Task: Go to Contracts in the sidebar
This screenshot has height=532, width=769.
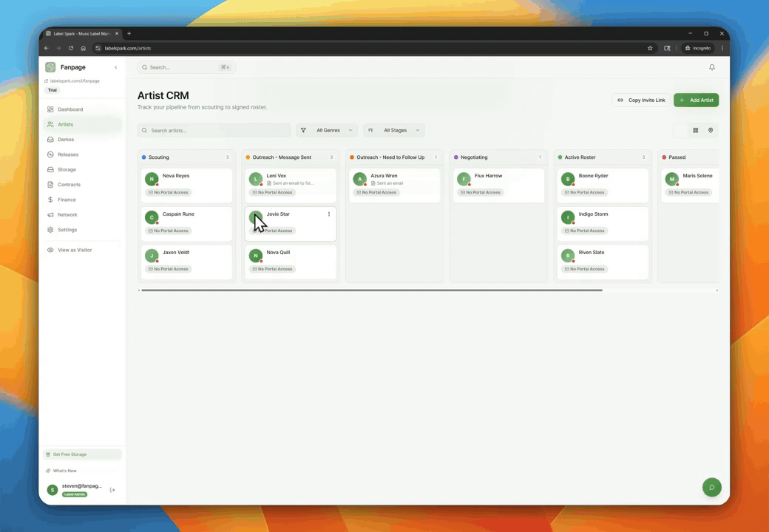Action: pos(69,185)
